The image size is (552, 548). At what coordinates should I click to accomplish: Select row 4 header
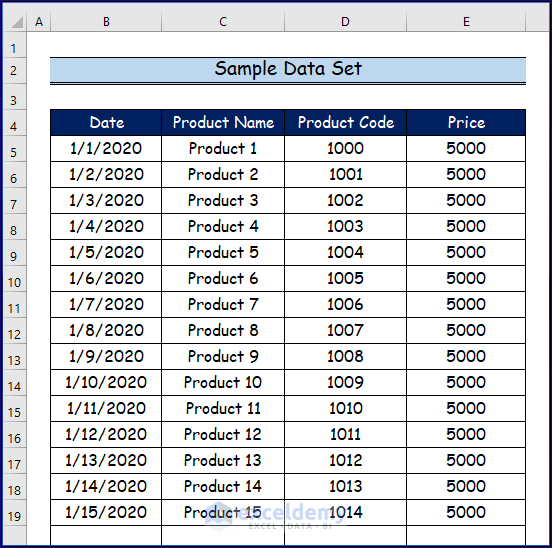(x=14, y=123)
